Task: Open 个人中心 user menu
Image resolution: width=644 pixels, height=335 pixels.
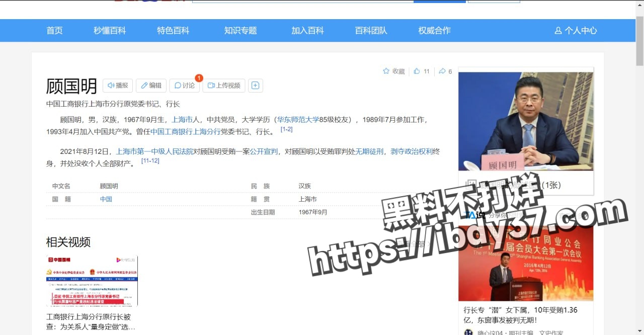Action: [x=576, y=30]
